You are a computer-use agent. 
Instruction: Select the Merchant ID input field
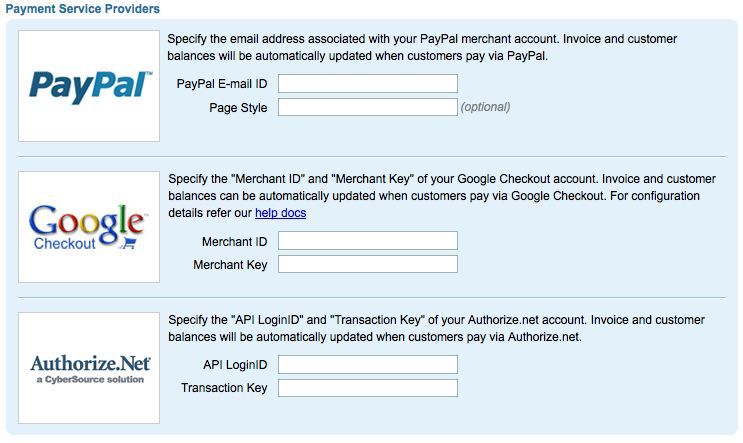tap(367, 240)
